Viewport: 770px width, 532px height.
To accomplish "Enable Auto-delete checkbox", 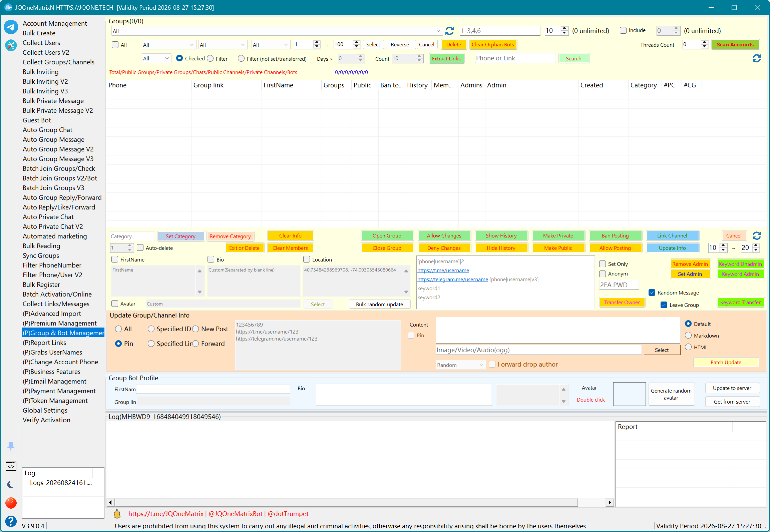I will coord(140,247).
